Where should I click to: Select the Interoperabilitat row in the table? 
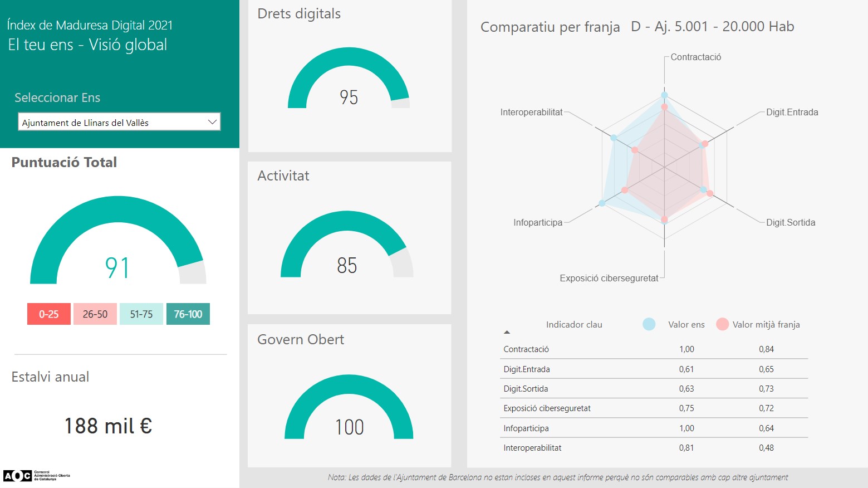coord(654,448)
